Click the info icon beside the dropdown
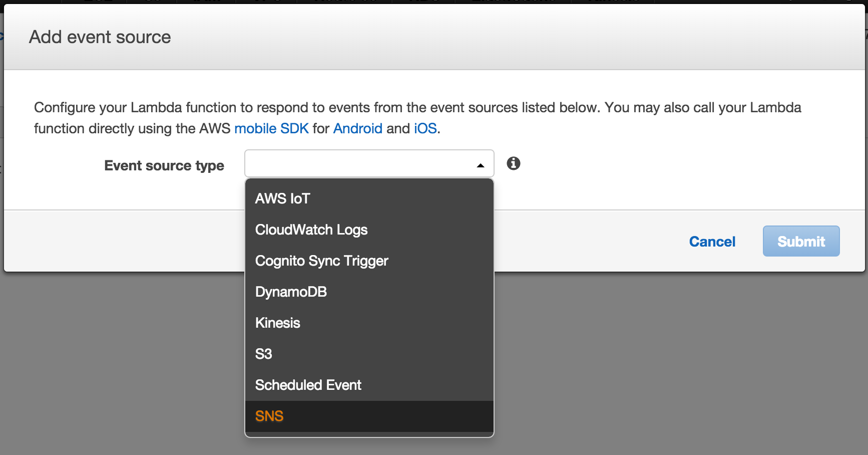The image size is (868, 455). point(513,163)
